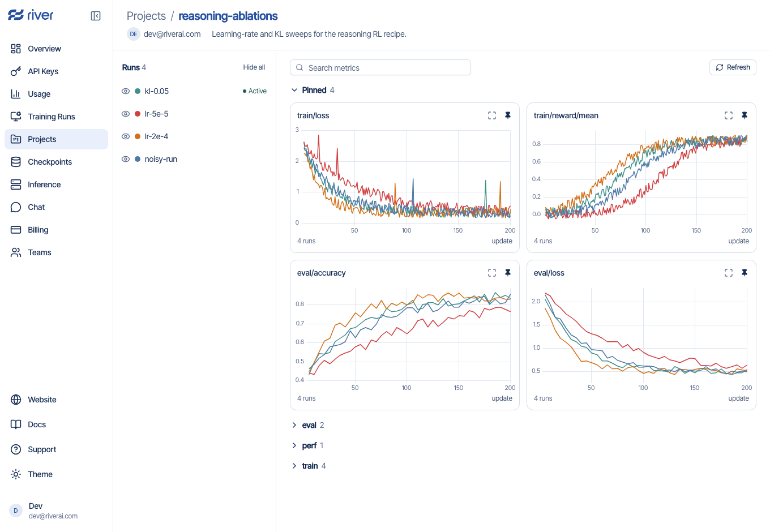Open the Billing page
This screenshot has width=770, height=532.
pos(56,230)
